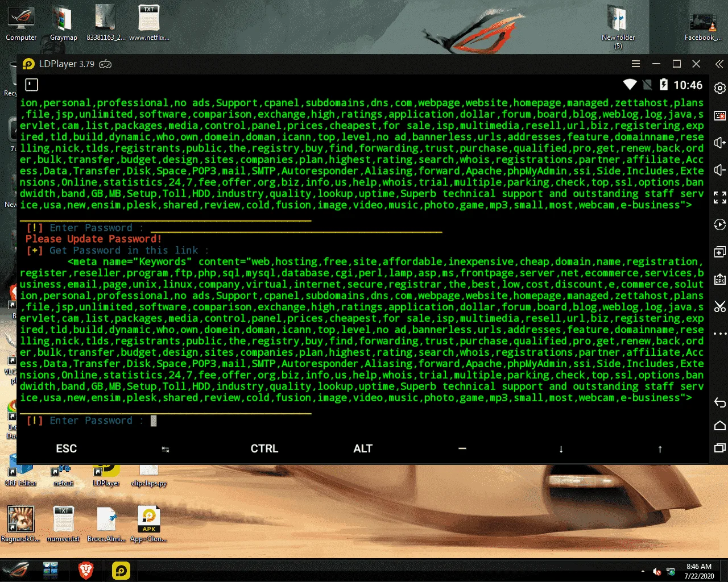
Task: Select the 83381163_2 image file icon
Action: click(x=106, y=23)
